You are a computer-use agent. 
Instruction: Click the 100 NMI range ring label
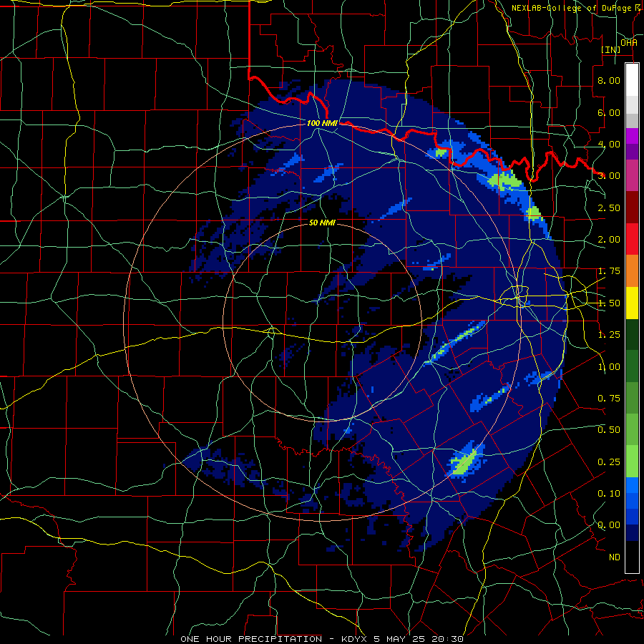pos(322,123)
